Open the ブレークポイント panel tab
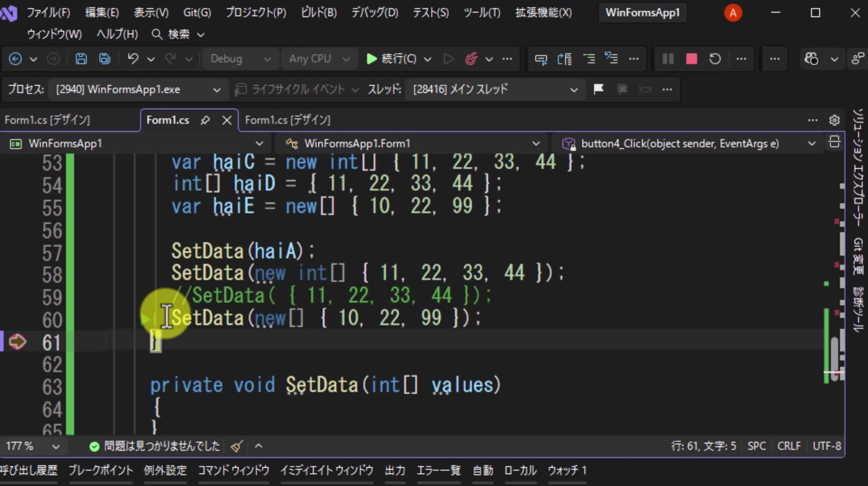The image size is (868, 486). tap(100, 471)
